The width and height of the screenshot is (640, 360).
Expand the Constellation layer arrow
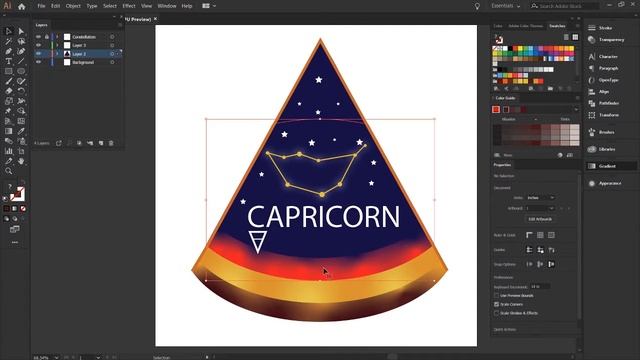pyautogui.click(x=57, y=37)
